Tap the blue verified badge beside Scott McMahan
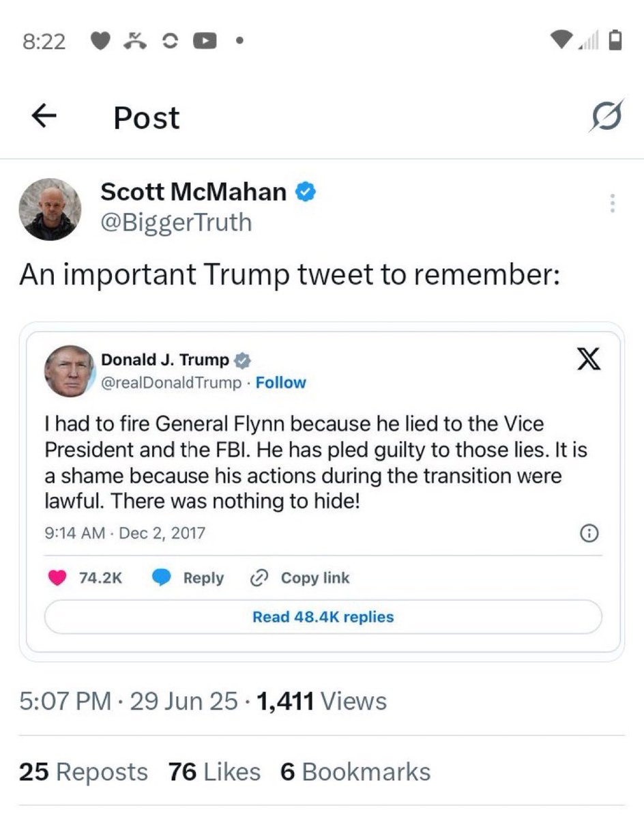Viewport: 644px width, 819px height. (305, 192)
